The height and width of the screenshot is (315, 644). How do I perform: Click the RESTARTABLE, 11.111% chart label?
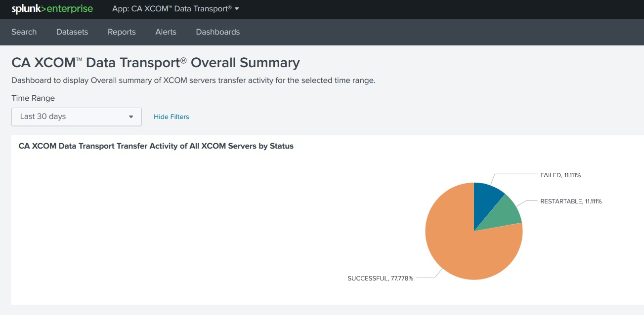pos(570,201)
